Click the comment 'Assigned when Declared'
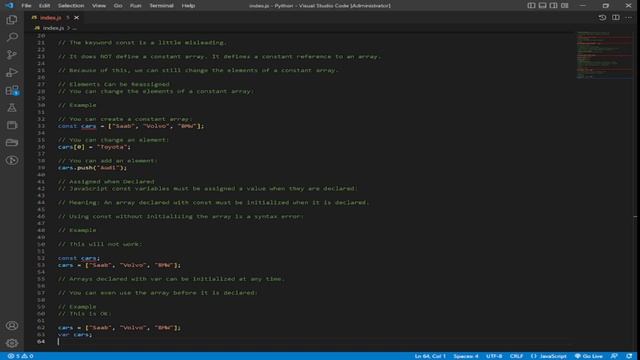Screen dimensions: 640x360 (106, 181)
